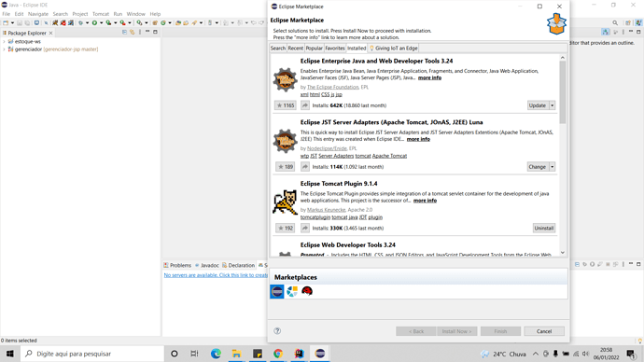Select the Red Hat marketplace catalog icon
The image size is (644, 362).
307,291
